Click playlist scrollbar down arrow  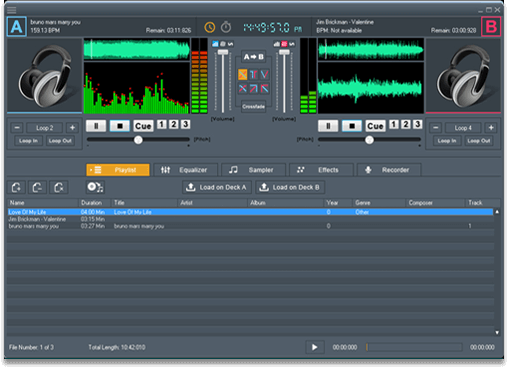pos(497,332)
